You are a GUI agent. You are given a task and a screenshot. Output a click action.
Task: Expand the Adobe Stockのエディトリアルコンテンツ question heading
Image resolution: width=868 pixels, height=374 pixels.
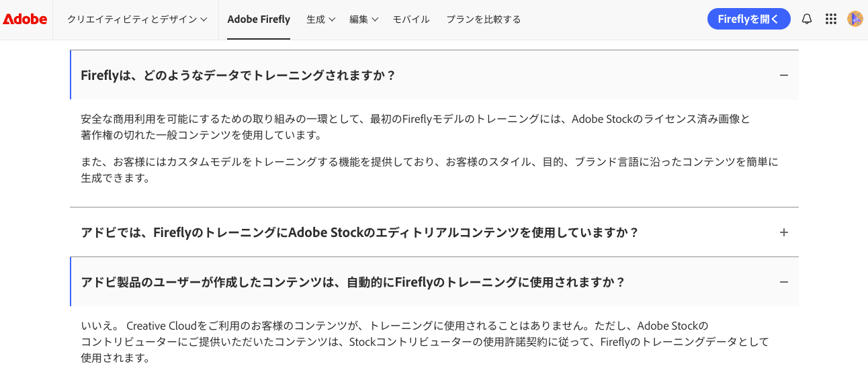359,232
